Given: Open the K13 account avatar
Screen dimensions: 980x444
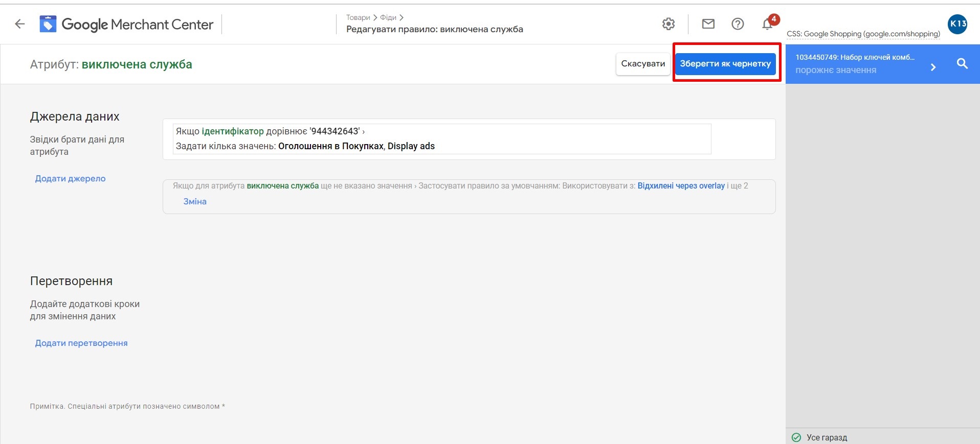Looking at the screenshot, I should (x=957, y=24).
